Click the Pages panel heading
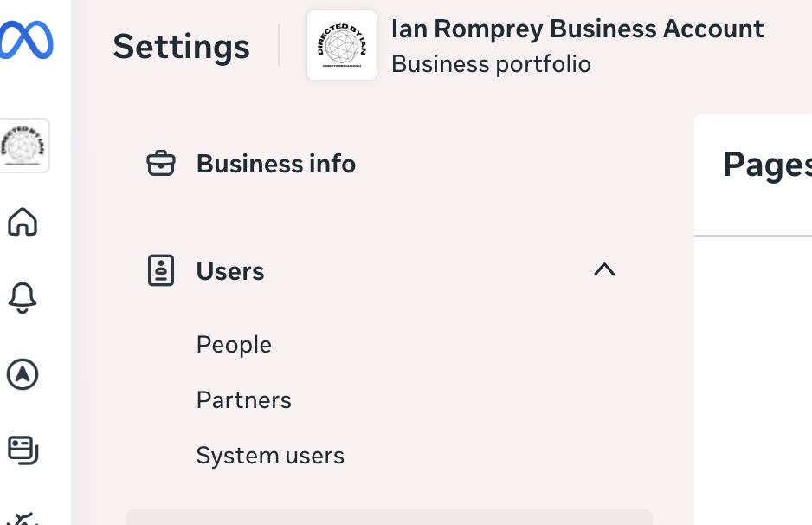812x525 pixels. (767, 164)
